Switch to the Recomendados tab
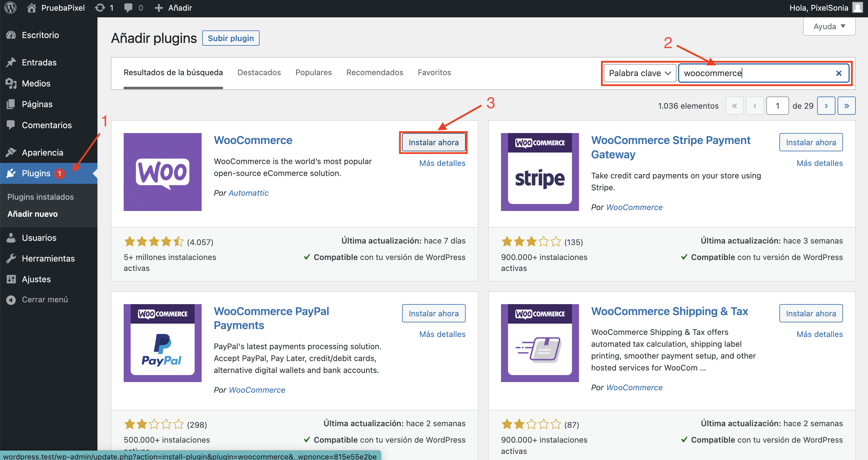 click(375, 72)
